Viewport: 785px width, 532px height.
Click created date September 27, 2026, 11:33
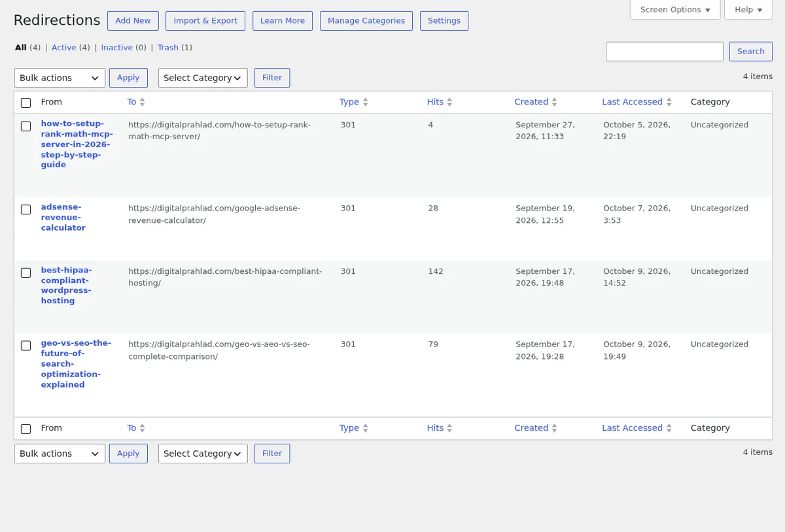(545, 131)
